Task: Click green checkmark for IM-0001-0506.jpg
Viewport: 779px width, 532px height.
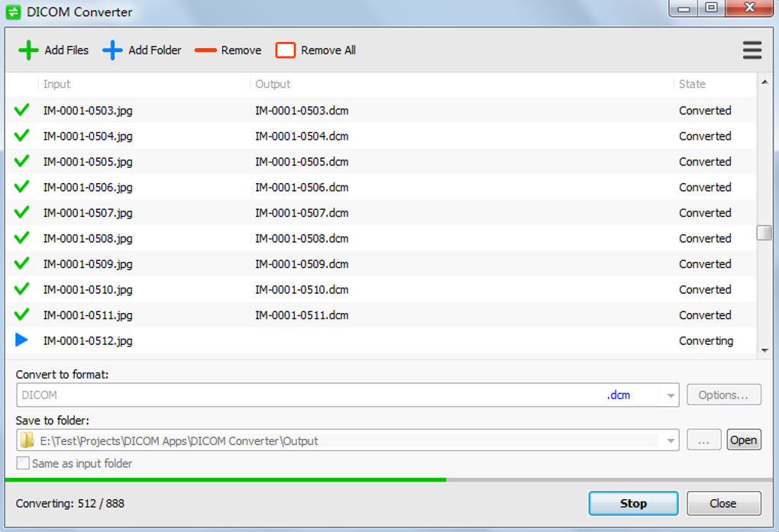Action: (21, 187)
